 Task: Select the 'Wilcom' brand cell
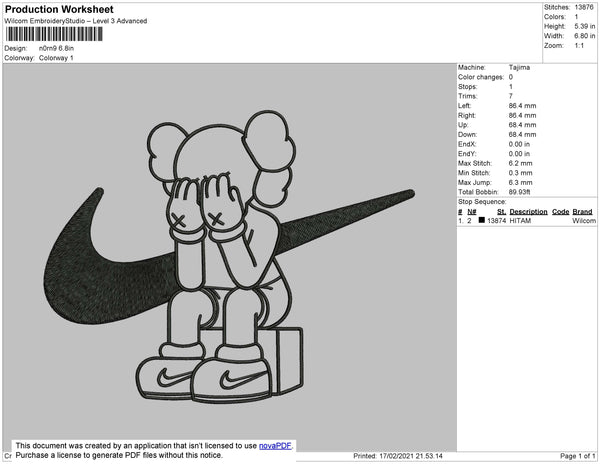click(584, 221)
